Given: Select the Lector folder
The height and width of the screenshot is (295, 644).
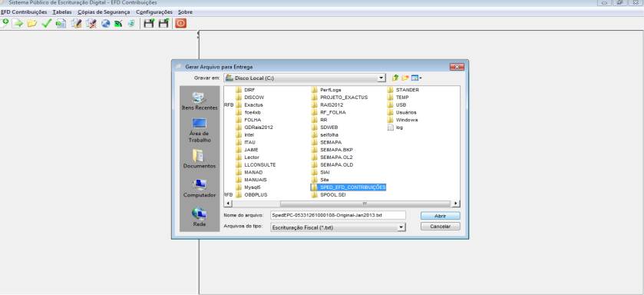Looking at the screenshot, I should 248,157.
